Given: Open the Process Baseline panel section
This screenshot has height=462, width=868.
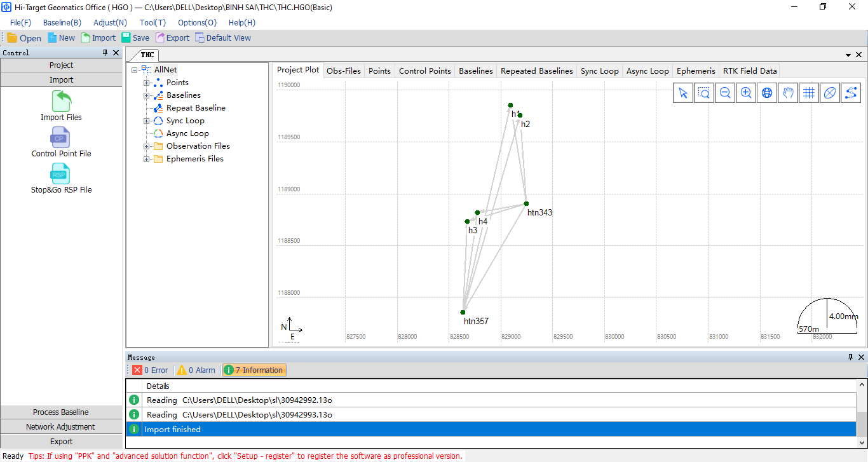Looking at the screenshot, I should (x=61, y=412).
